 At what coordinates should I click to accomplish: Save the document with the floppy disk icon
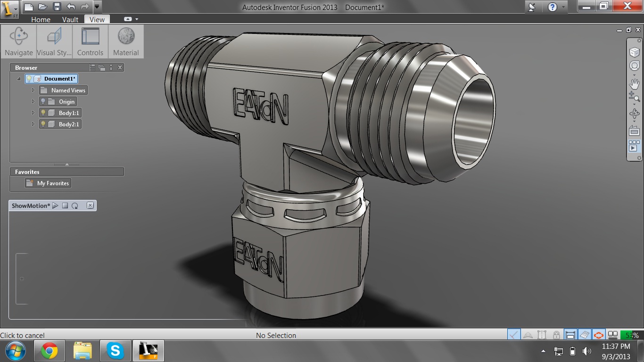57,7
